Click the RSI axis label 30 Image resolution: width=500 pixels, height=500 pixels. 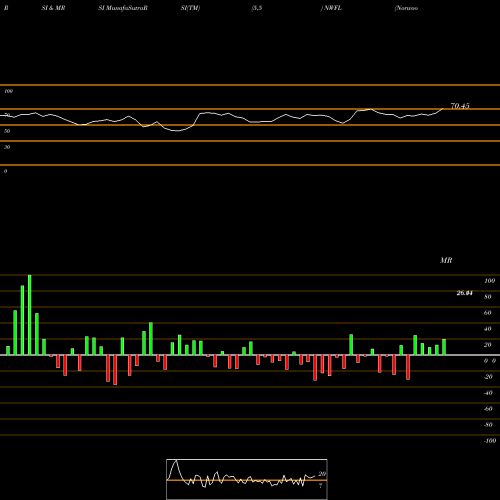click(x=7, y=147)
